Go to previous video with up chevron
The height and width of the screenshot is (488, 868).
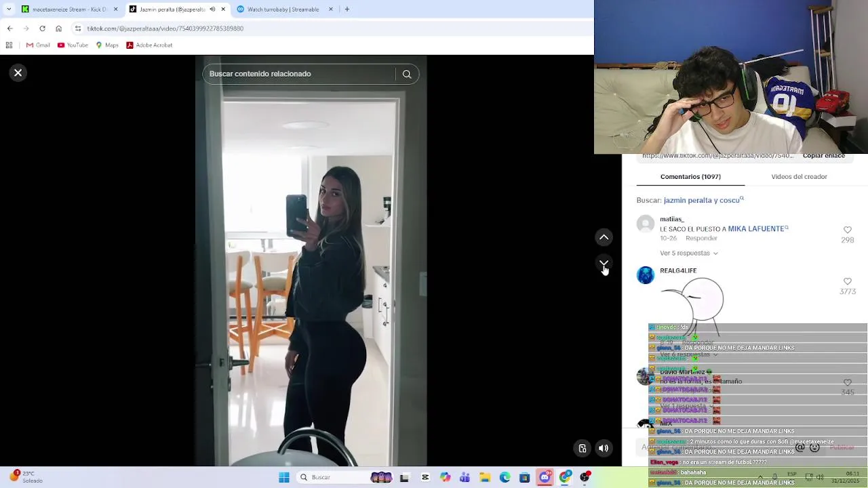pyautogui.click(x=604, y=237)
